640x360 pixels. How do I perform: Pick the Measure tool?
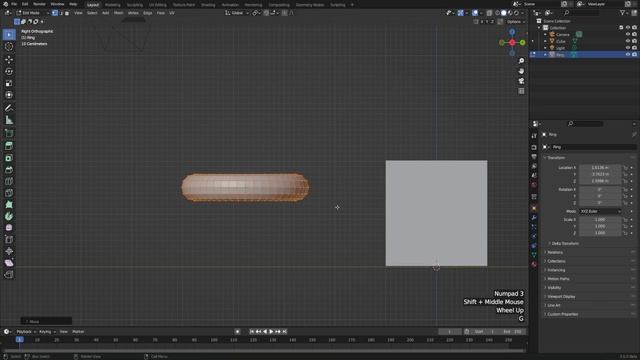coord(9,120)
